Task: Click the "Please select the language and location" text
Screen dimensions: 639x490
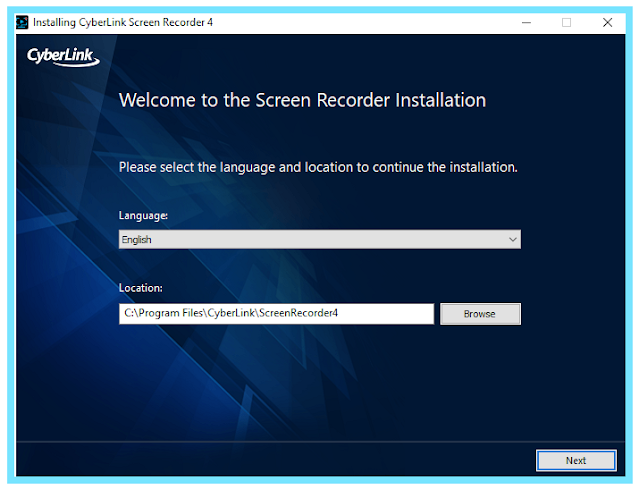Action: pos(318,168)
